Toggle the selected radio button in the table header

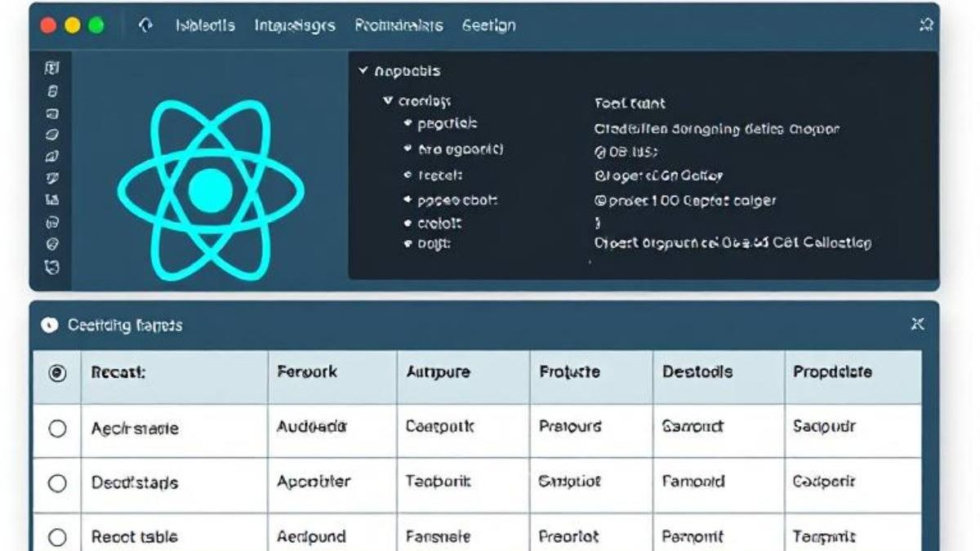tap(57, 373)
